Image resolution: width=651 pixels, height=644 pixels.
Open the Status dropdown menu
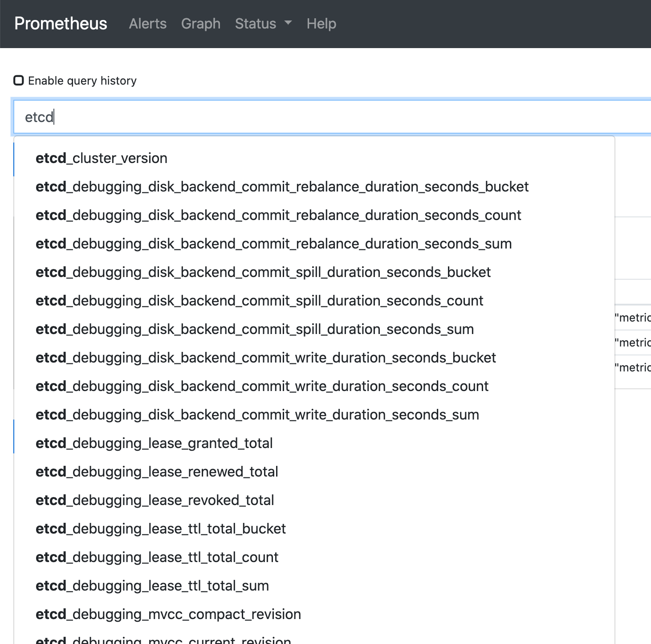coord(263,24)
